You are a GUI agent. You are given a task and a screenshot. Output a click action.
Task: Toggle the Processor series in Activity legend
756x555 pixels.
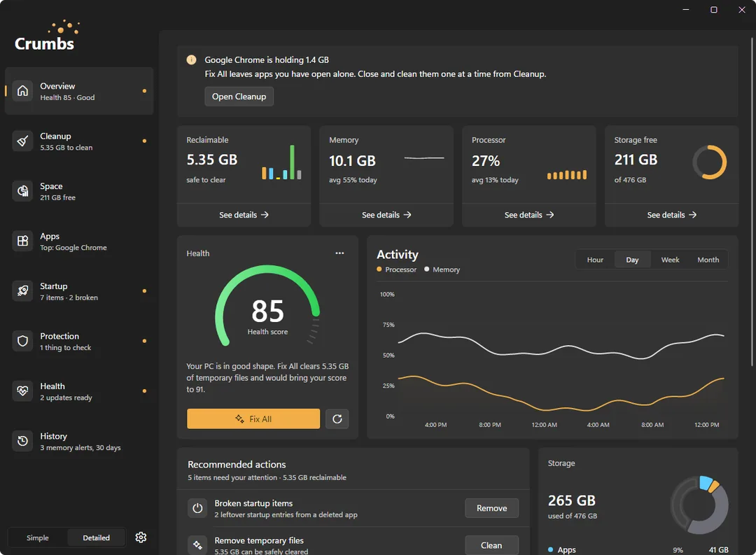[x=396, y=269]
